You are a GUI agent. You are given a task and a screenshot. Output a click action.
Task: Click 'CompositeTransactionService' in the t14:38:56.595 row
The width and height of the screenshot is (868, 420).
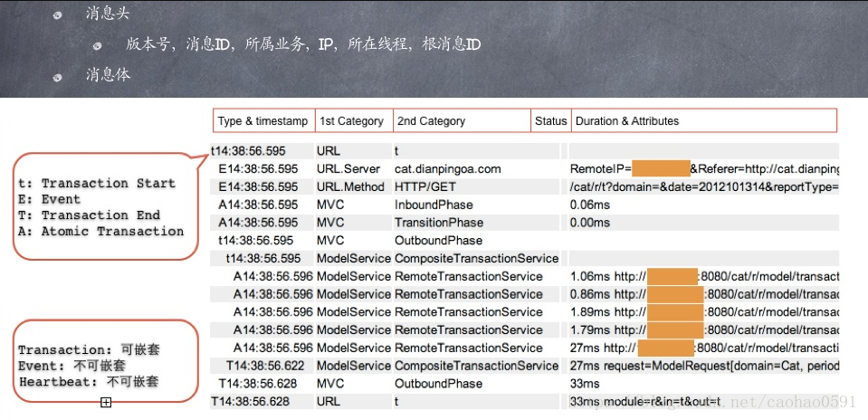(x=477, y=258)
